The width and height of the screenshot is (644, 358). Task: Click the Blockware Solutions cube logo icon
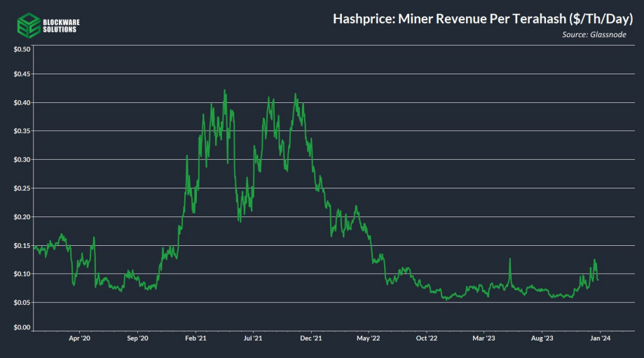point(28,26)
